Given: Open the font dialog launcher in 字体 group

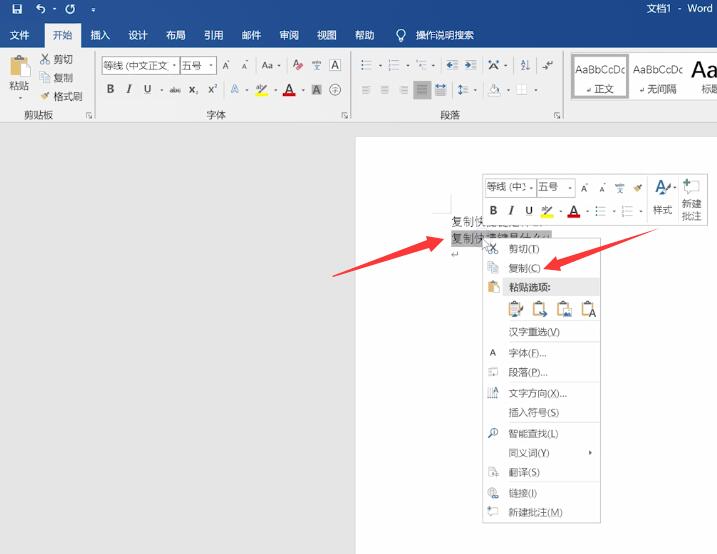Looking at the screenshot, I should [344, 116].
